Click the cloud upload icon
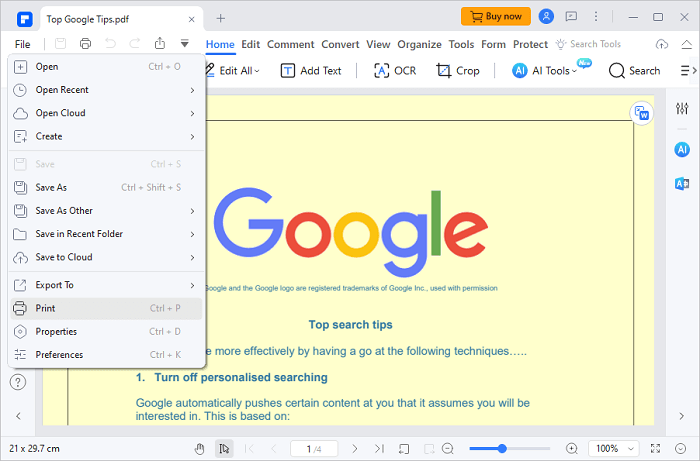This screenshot has width=700, height=461. [x=662, y=44]
